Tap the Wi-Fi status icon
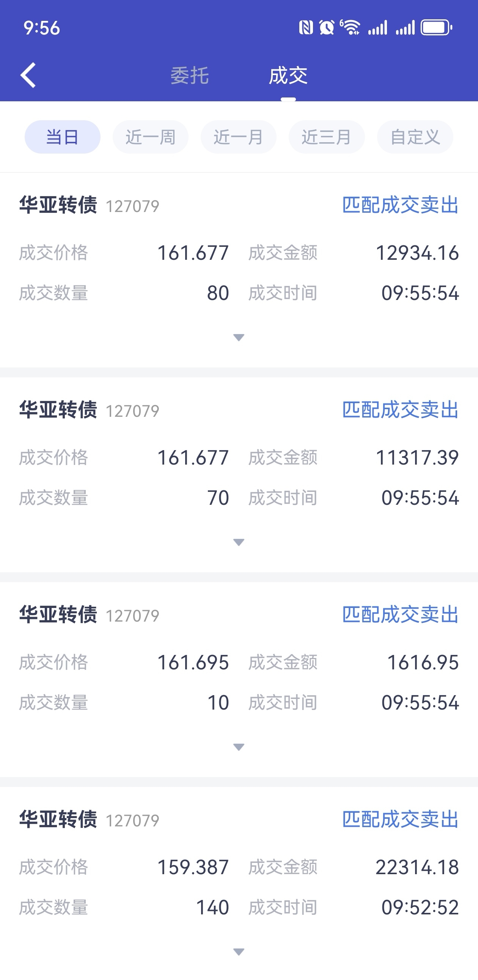This screenshot has height=980, width=478. 350,27
